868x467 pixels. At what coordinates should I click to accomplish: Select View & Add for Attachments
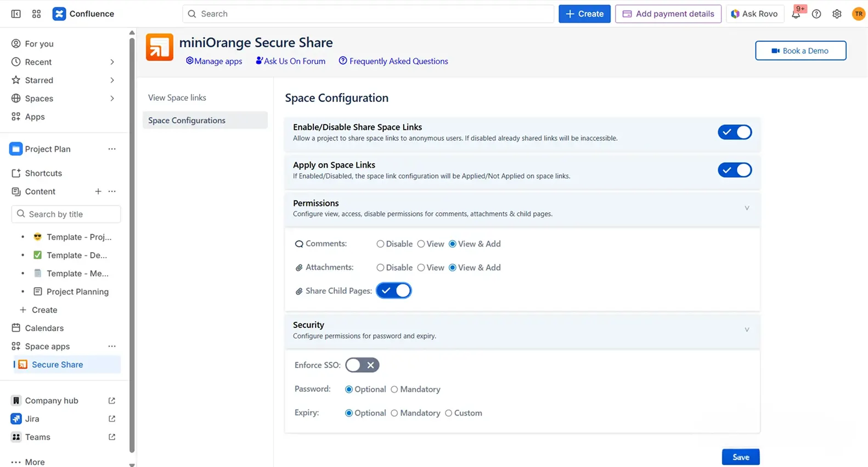coord(453,267)
